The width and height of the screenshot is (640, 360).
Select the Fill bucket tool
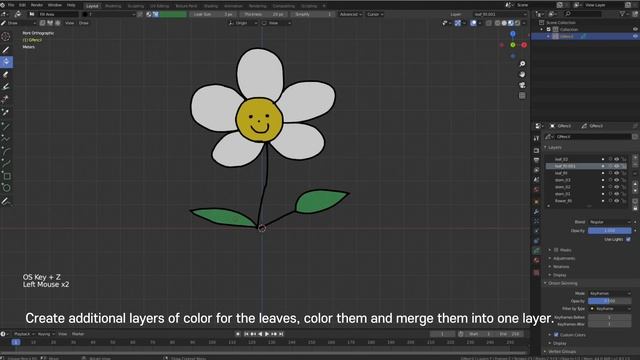coord(6,62)
